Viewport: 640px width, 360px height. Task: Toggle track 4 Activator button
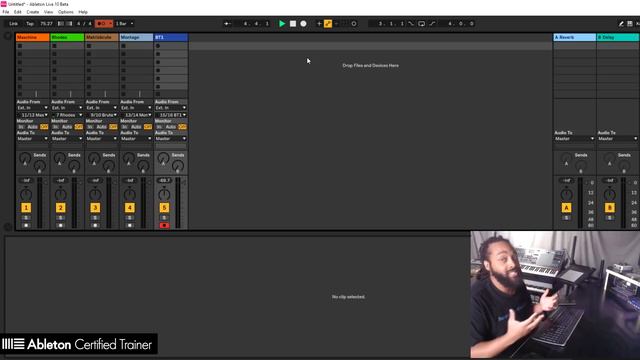tap(130, 208)
